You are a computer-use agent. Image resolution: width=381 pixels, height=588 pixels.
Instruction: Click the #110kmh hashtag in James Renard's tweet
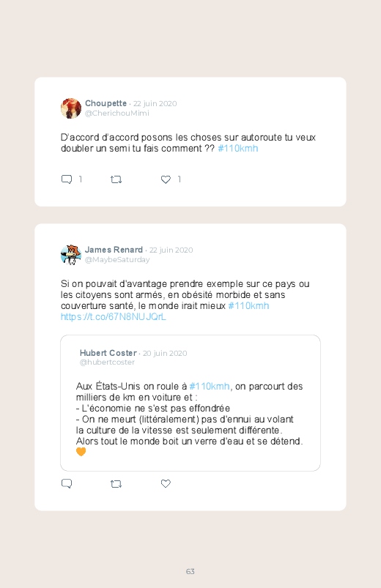click(x=248, y=306)
